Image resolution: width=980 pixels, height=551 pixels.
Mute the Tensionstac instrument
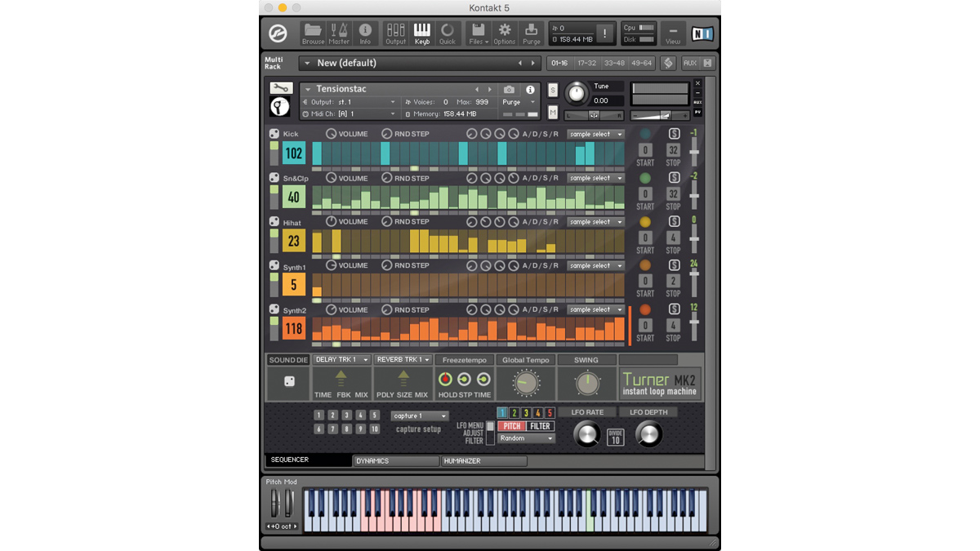tap(553, 113)
